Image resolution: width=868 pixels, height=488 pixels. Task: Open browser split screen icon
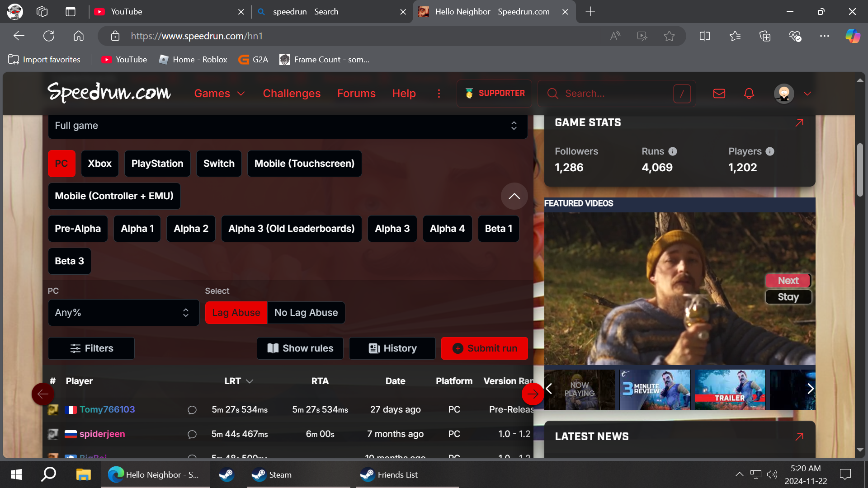(x=705, y=36)
